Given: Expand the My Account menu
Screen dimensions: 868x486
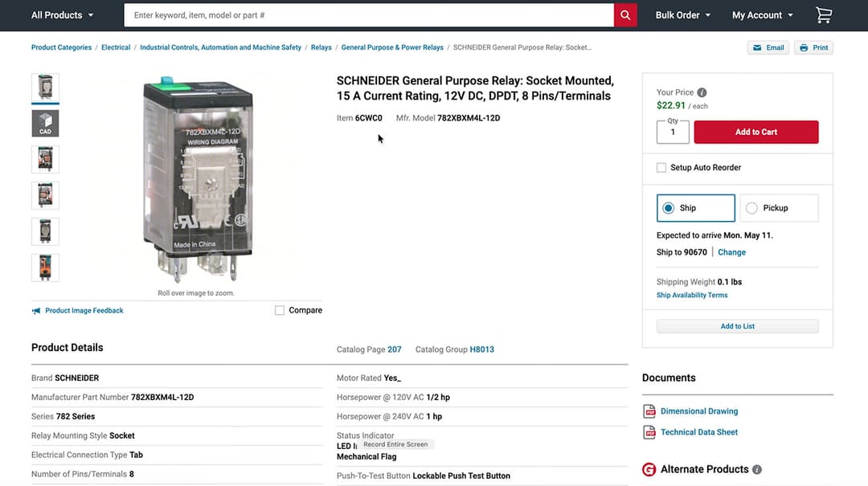Looking at the screenshot, I should pyautogui.click(x=762, y=15).
